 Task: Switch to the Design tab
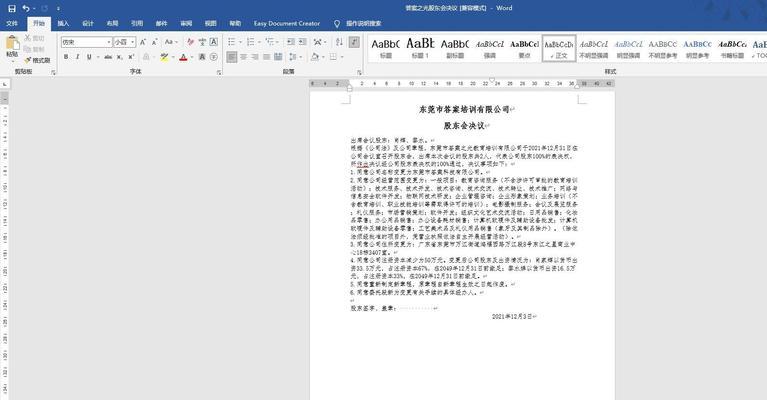pos(88,23)
